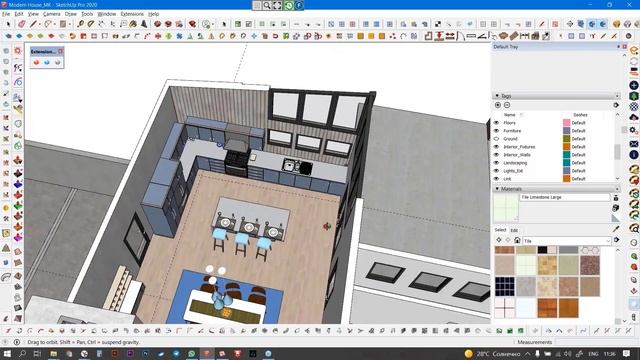Click the blue icon in Extension floating toolbar
This screenshot has height=360, width=640.
coord(47,62)
